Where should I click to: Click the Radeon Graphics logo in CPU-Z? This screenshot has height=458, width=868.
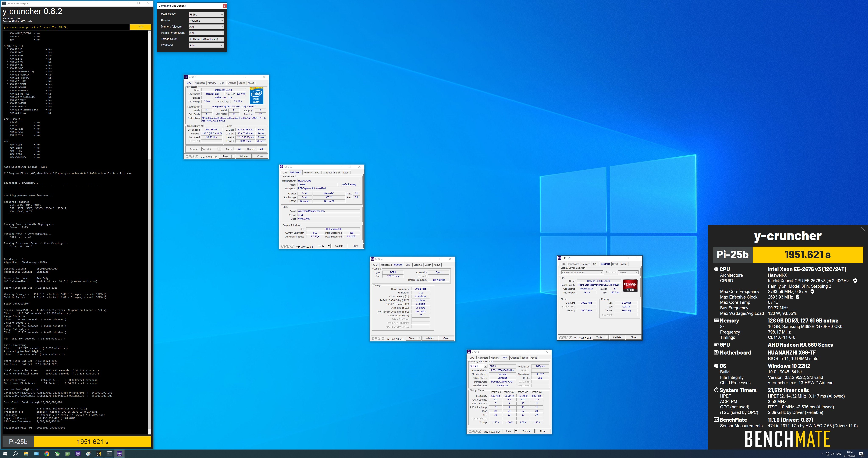630,285
